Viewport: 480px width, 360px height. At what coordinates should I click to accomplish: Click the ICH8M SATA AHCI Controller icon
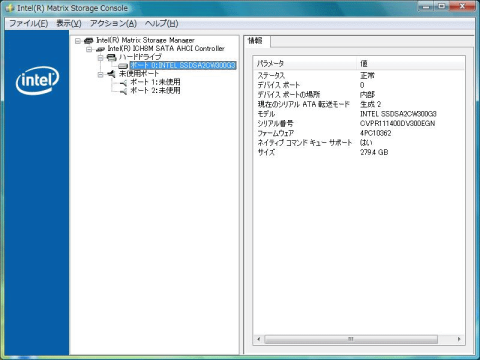(x=100, y=49)
